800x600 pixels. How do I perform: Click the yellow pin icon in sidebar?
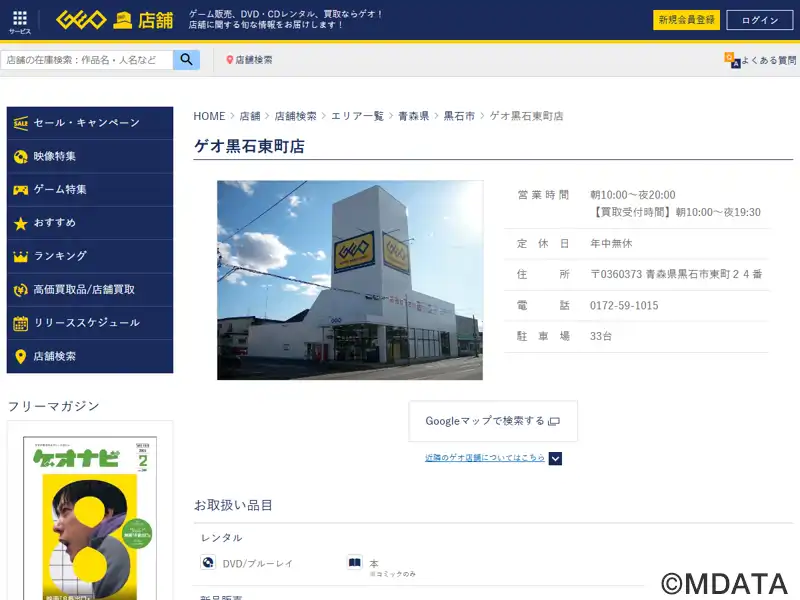tap(20, 357)
